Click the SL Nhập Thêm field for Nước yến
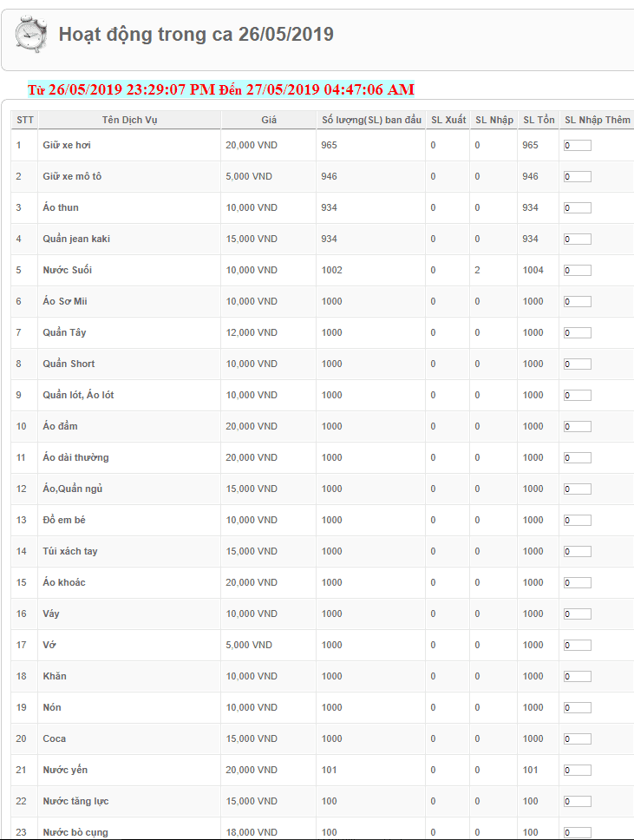 click(x=578, y=771)
